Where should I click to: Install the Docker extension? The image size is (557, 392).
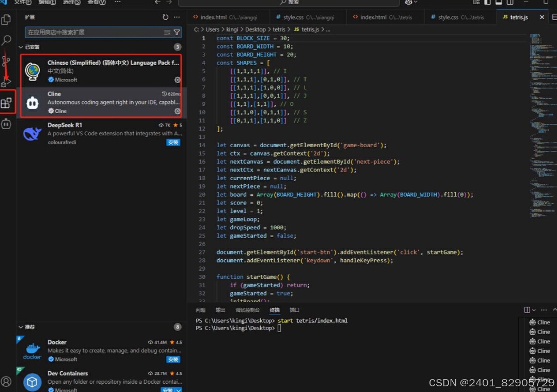[x=173, y=359]
